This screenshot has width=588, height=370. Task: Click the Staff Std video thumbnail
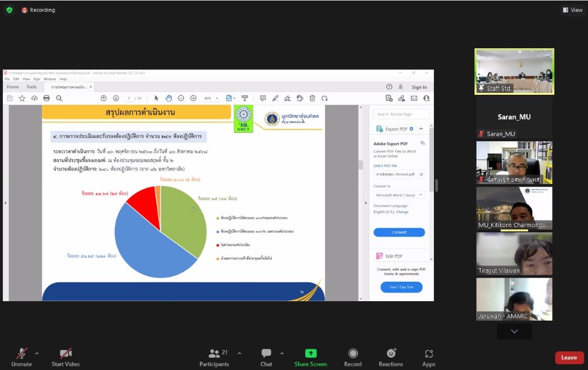tap(514, 71)
